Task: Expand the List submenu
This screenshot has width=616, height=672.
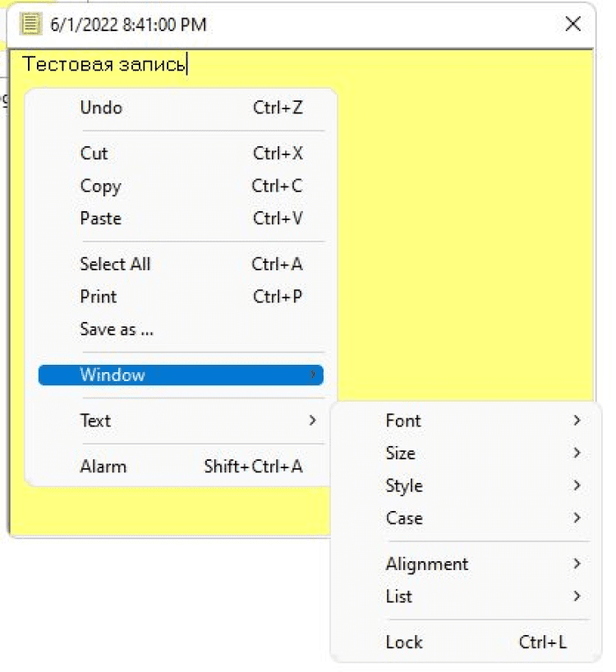Action: coord(399,596)
